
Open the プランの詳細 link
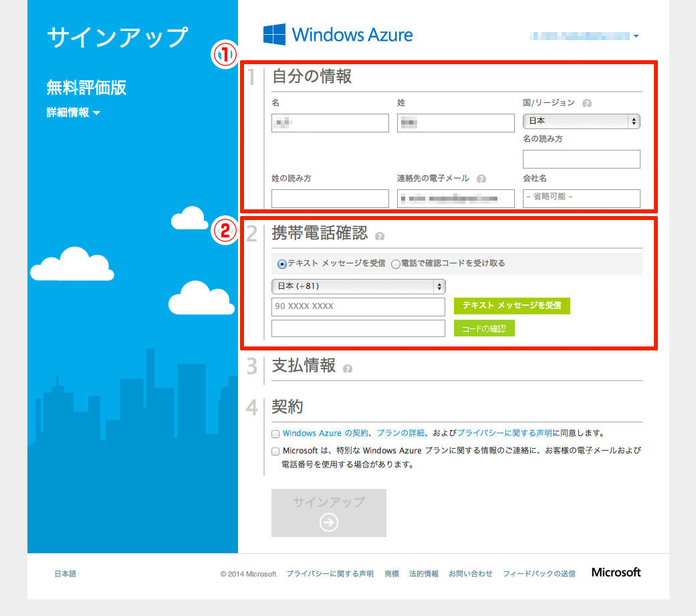tap(400, 433)
